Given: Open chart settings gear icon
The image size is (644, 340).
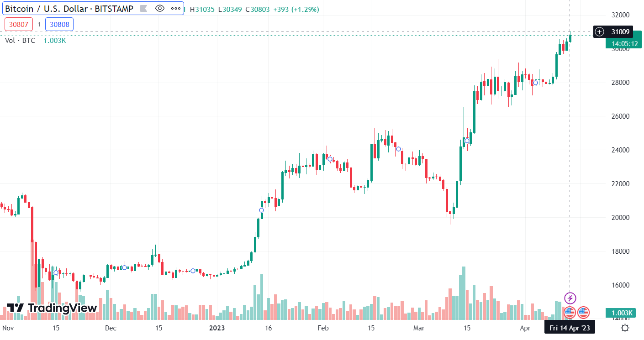Looking at the screenshot, I should [625, 328].
